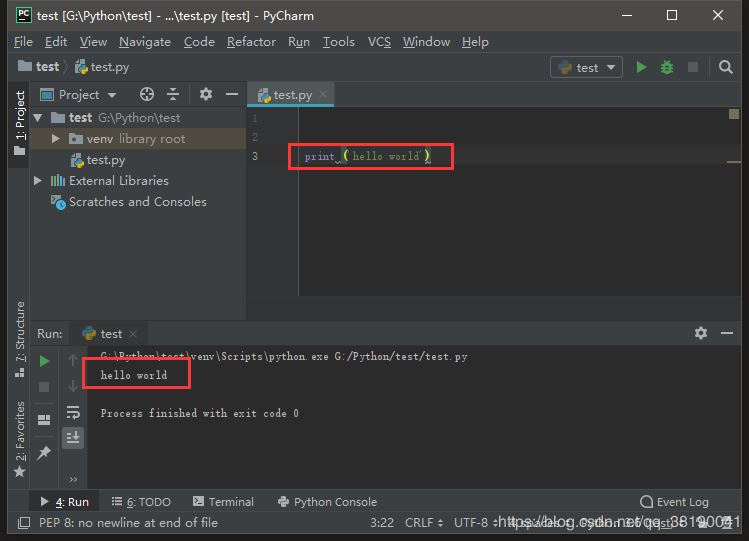
Task: Open the Run menu
Action: (299, 42)
